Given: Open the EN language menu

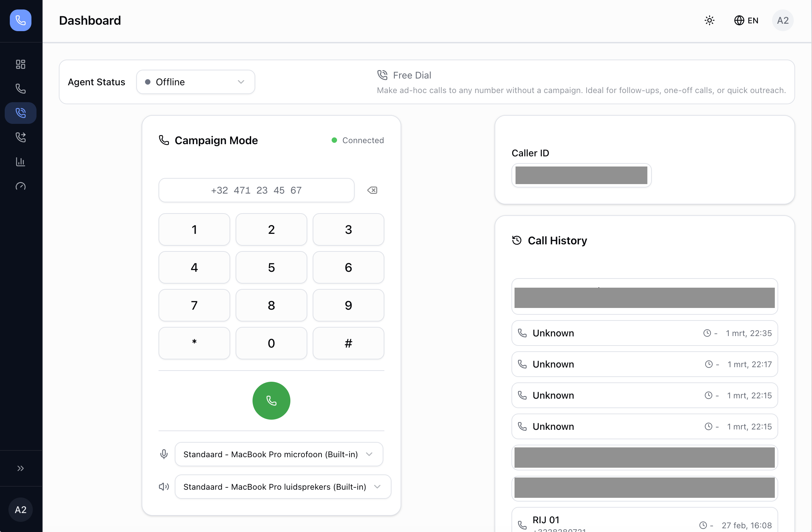Looking at the screenshot, I should 746,20.
